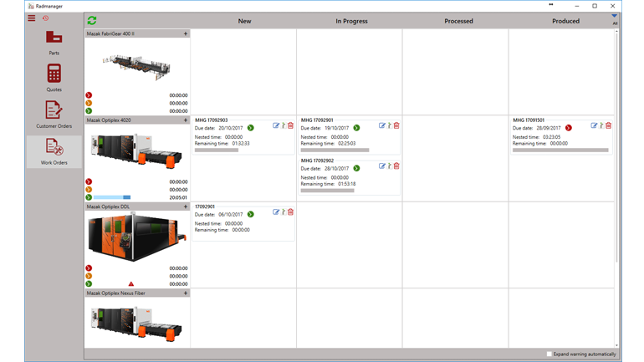The width and height of the screenshot is (644, 362).
Task: Delete work order MHG 17092901
Action: coord(396,125)
